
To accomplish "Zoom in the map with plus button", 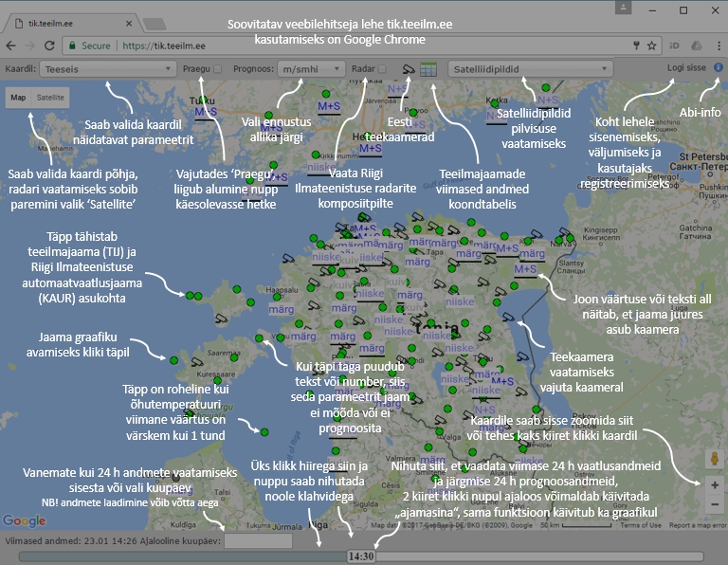I will point(714,484).
